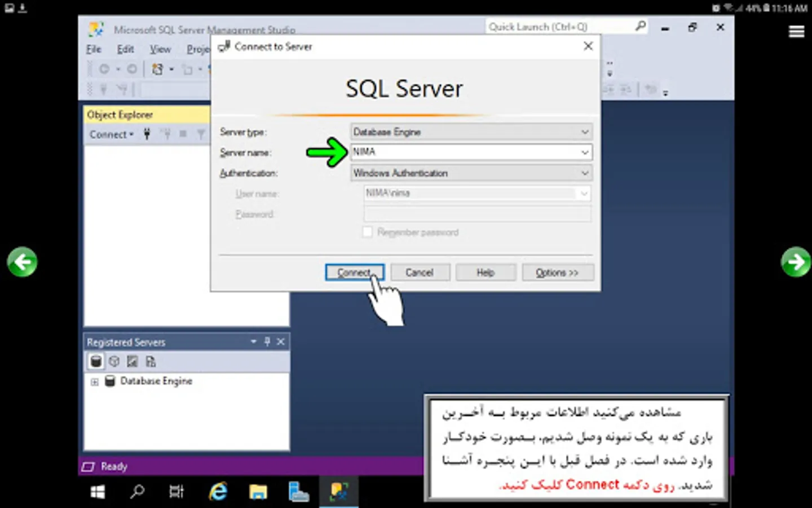Open the Registered Servers window position dropdown
812x508 pixels.
coord(253,341)
